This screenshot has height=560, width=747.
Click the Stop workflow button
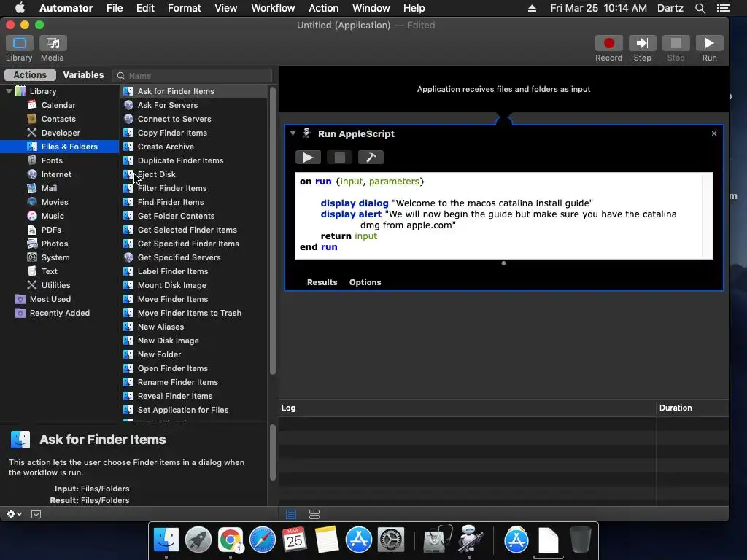[676, 43]
